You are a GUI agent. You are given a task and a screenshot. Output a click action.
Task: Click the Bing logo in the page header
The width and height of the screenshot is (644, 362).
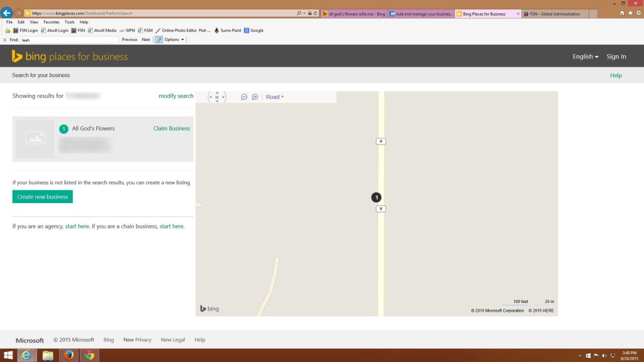(70, 56)
